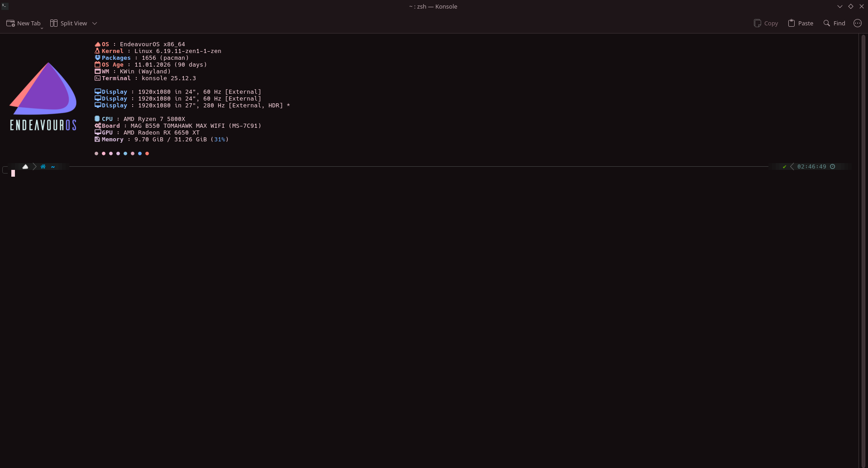Click the Terminal prompt icon
Viewport: 868px width, 468px height.
(97, 78)
